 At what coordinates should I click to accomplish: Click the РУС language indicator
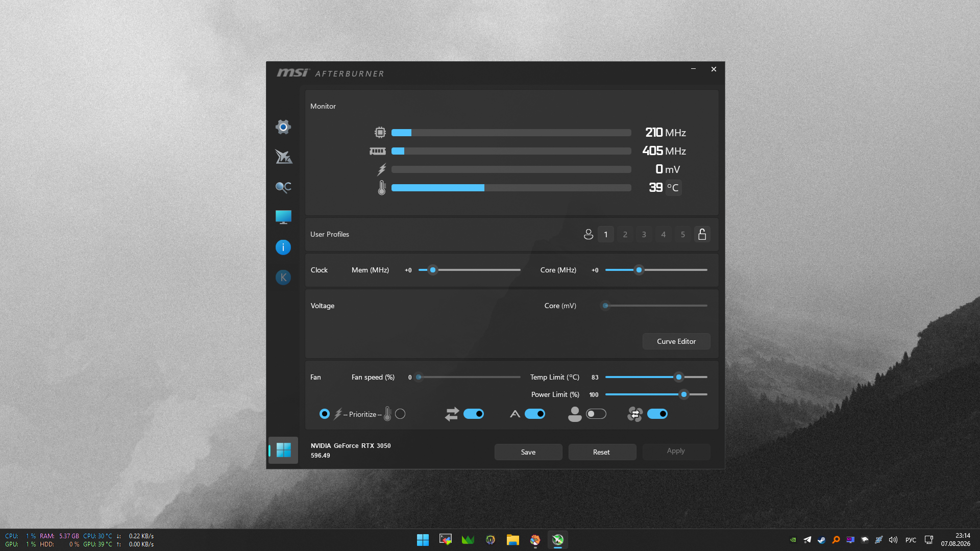pyautogui.click(x=911, y=540)
